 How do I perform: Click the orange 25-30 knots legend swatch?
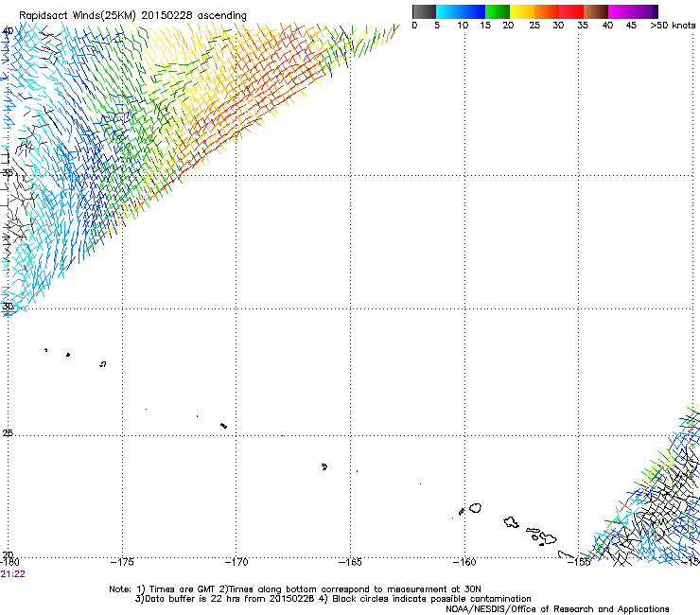547,11
